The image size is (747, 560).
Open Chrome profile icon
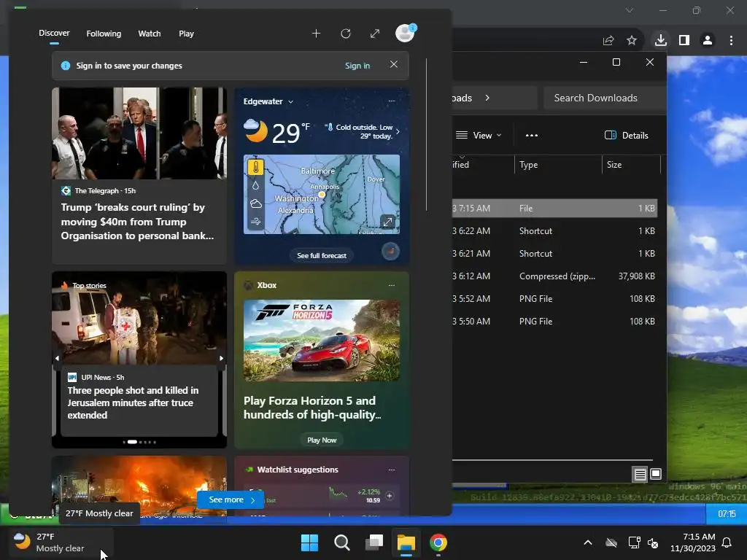[x=708, y=41]
